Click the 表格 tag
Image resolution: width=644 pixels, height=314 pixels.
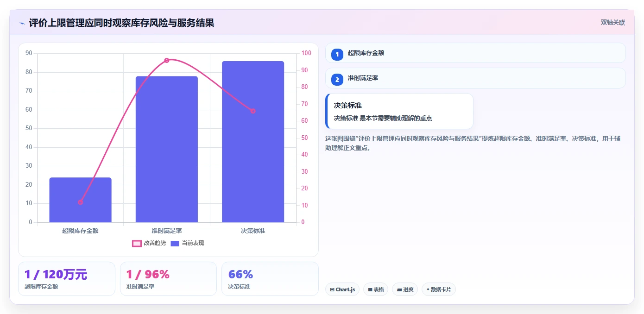pos(376,289)
